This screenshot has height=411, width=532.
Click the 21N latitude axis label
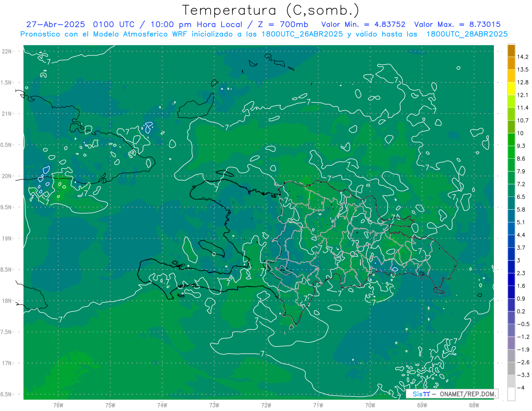pyautogui.click(x=8, y=114)
